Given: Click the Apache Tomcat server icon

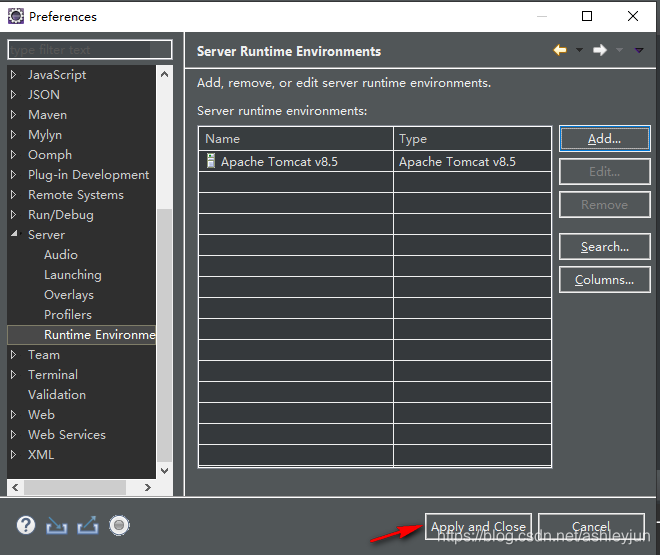Looking at the screenshot, I should (x=211, y=161).
